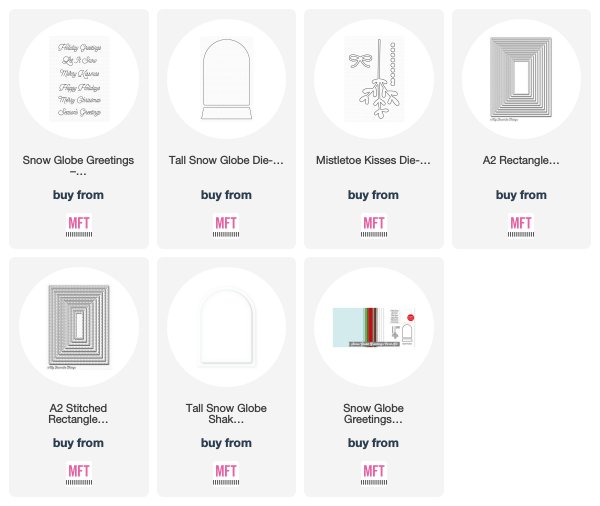Open the Snow Globe Greetings stamp thumbnail
This screenshot has width=600, height=506.
tap(79, 79)
